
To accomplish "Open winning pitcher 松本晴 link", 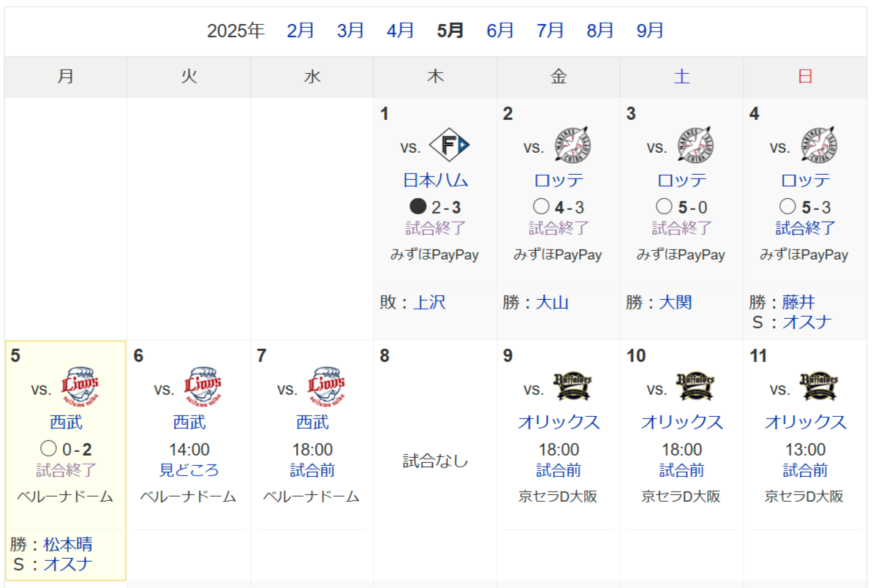I will click(x=68, y=544).
